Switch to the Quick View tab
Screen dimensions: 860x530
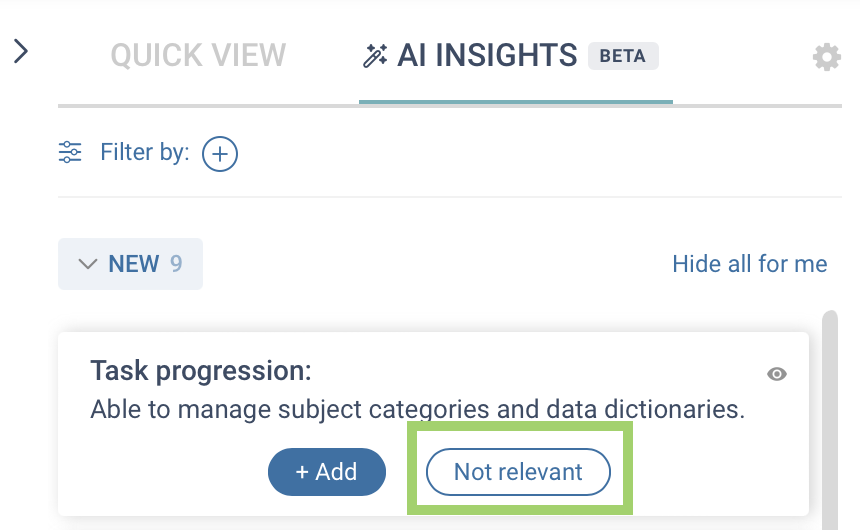(198, 55)
